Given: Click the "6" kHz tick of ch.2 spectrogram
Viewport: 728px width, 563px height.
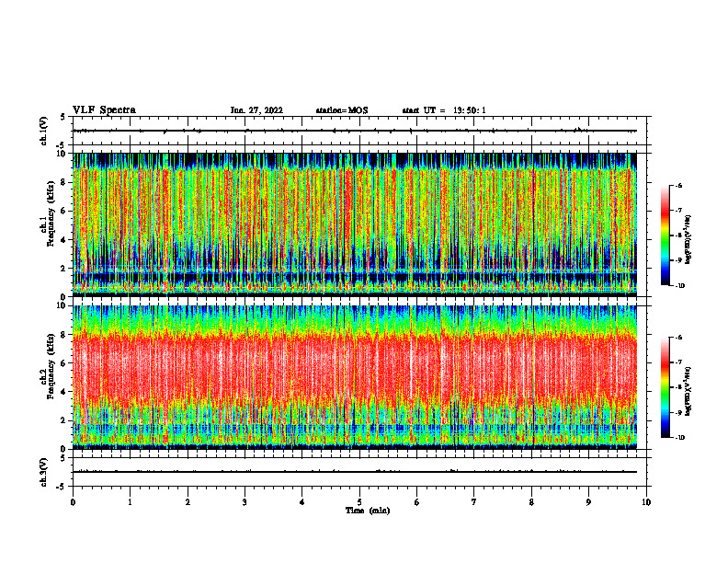Looking at the screenshot, I should point(64,363).
